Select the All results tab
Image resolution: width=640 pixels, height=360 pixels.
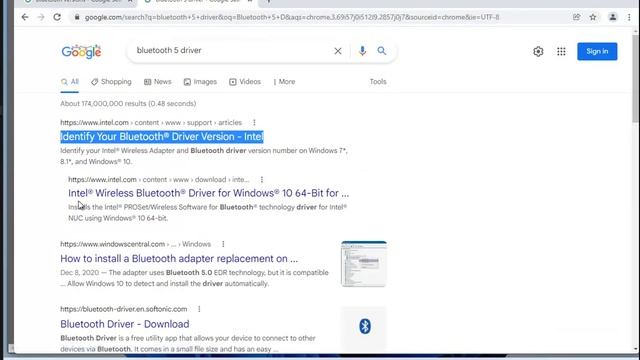pyautogui.click(x=70, y=82)
